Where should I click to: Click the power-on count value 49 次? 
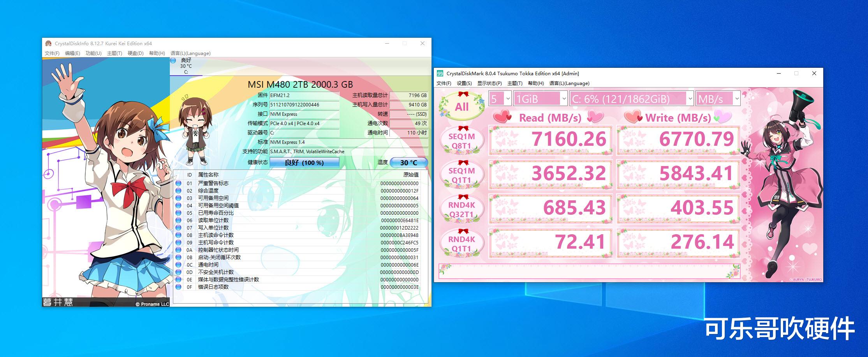[x=409, y=124]
